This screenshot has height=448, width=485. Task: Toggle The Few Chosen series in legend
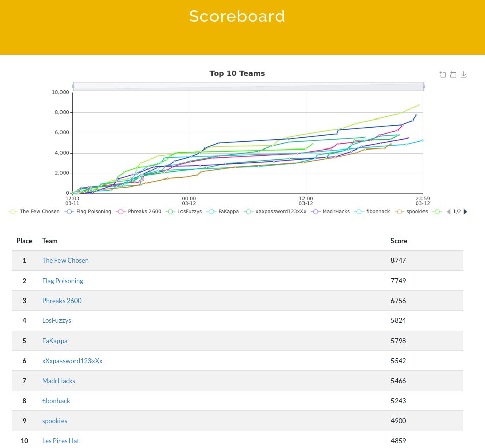point(35,212)
